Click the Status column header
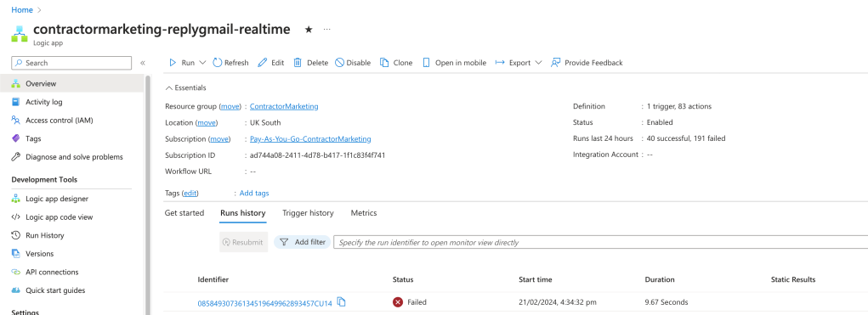868x315 pixels. tap(403, 279)
